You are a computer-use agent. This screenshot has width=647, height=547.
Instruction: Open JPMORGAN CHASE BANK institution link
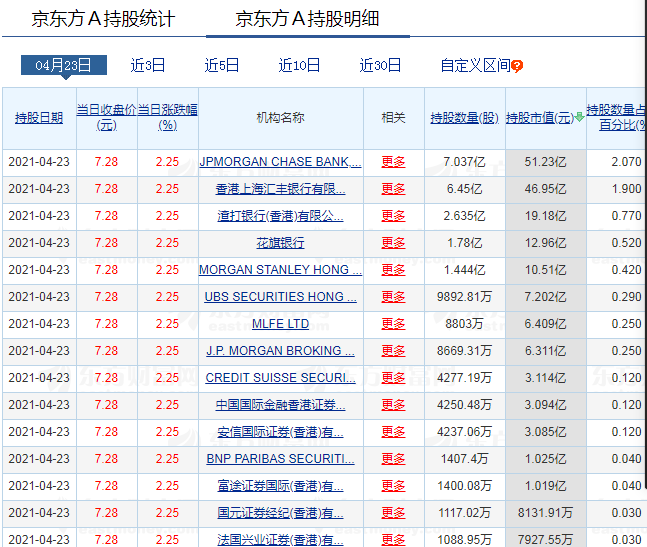click(x=280, y=162)
